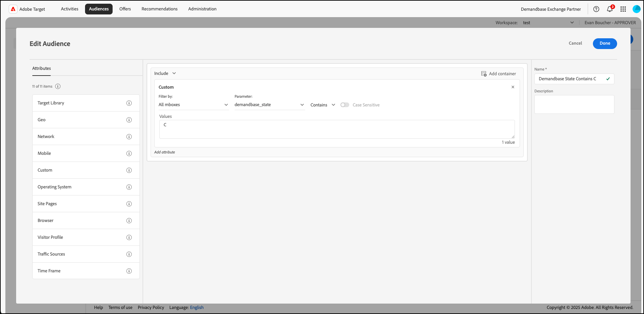Viewport: 644px width, 314px height.
Task: Open the app switcher grid icon
Action: click(623, 9)
